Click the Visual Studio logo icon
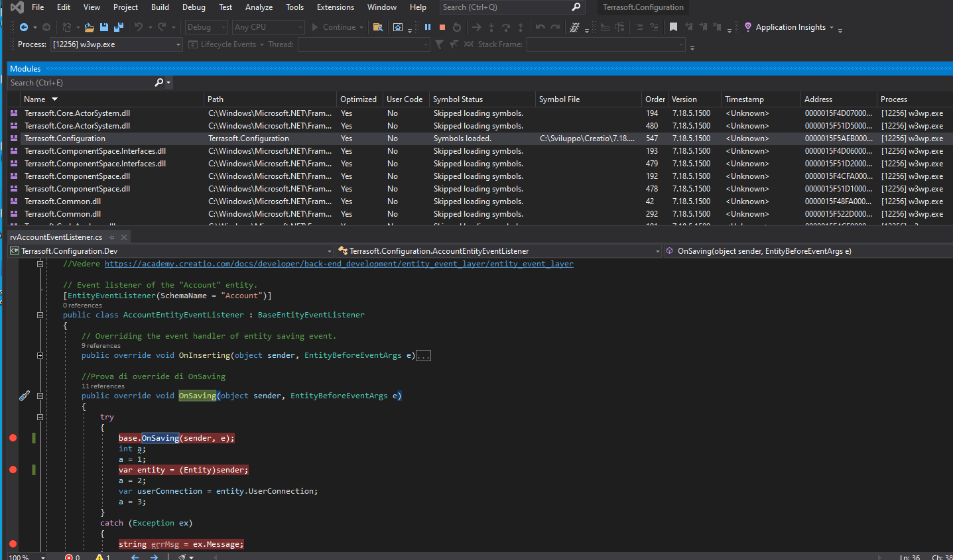 tap(17, 7)
